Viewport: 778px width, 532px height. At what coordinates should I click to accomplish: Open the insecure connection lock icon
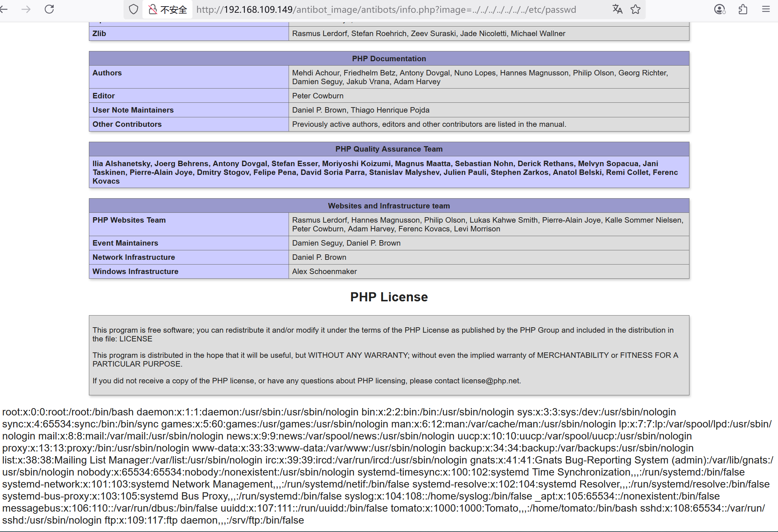[153, 9]
